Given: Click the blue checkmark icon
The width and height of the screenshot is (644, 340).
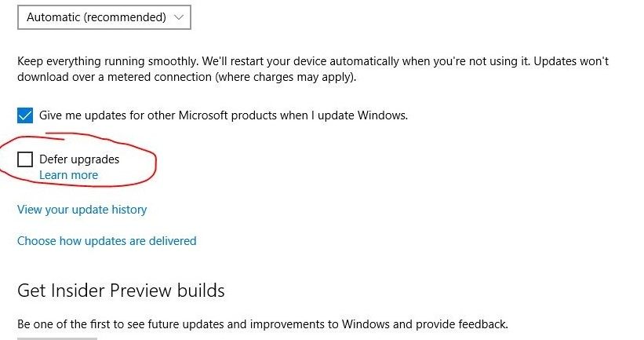Looking at the screenshot, I should (25, 115).
